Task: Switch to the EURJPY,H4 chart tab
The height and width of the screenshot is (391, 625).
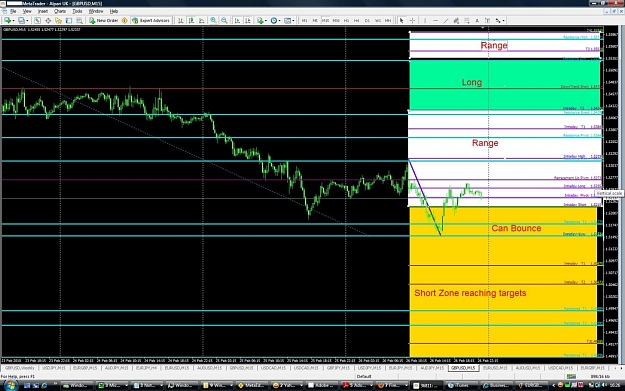Action: click(x=146, y=368)
